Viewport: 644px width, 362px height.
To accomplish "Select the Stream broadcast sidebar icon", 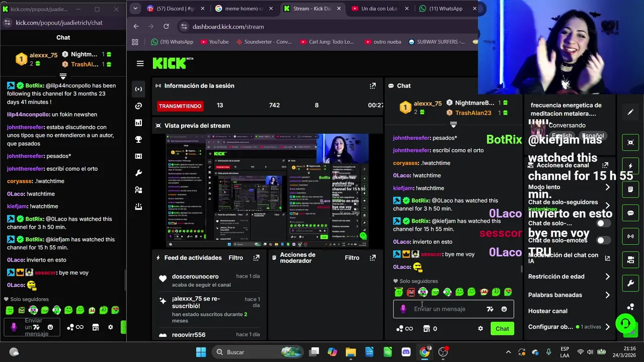I will pyautogui.click(x=138, y=89).
